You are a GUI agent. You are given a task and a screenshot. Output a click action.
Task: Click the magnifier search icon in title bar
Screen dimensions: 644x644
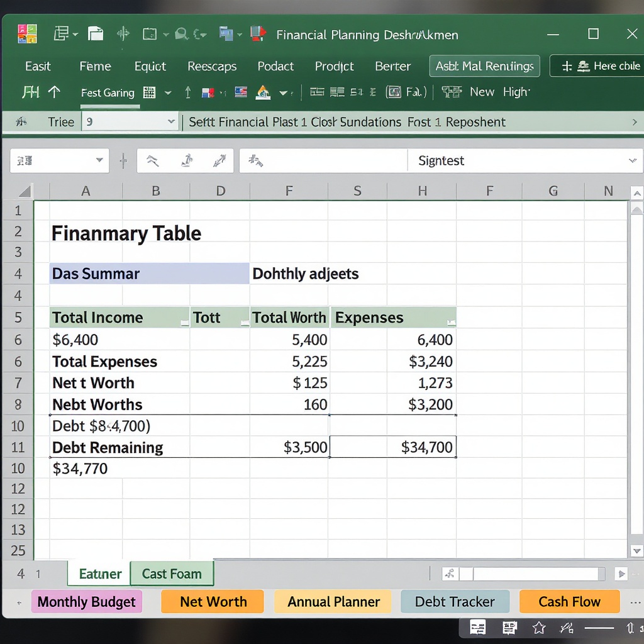coord(181,34)
